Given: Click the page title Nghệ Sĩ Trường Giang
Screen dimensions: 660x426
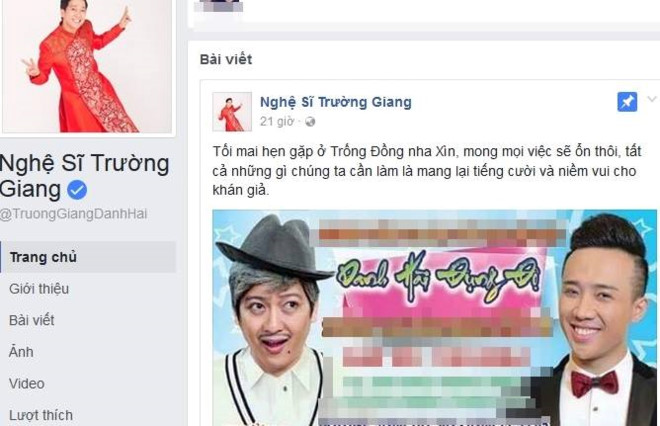Looking at the screenshot, I should coord(85,176).
